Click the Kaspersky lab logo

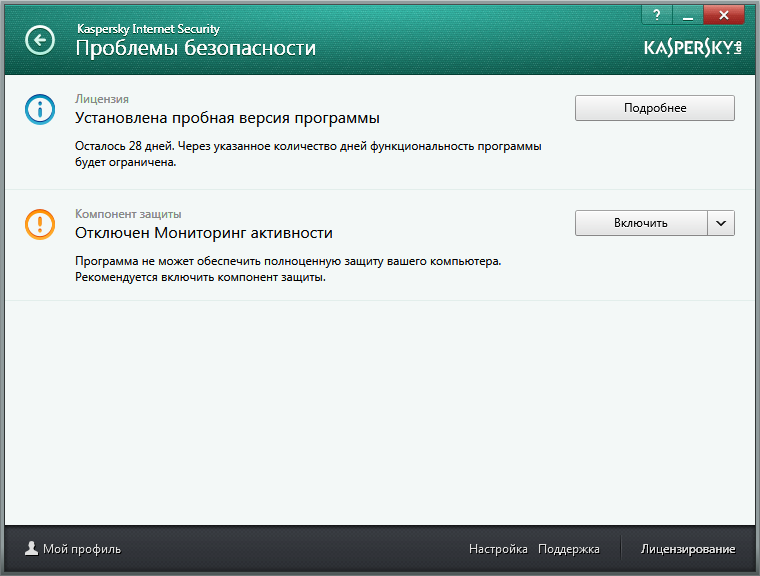tap(693, 48)
